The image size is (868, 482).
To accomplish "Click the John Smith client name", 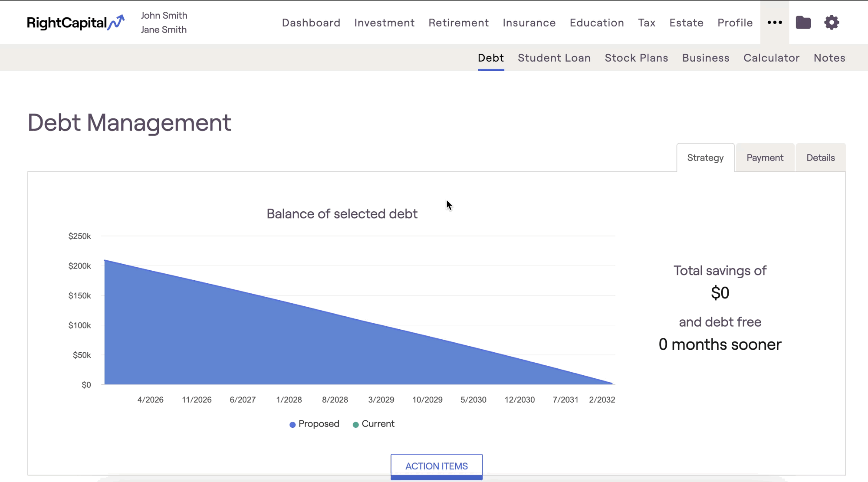I will (x=164, y=16).
